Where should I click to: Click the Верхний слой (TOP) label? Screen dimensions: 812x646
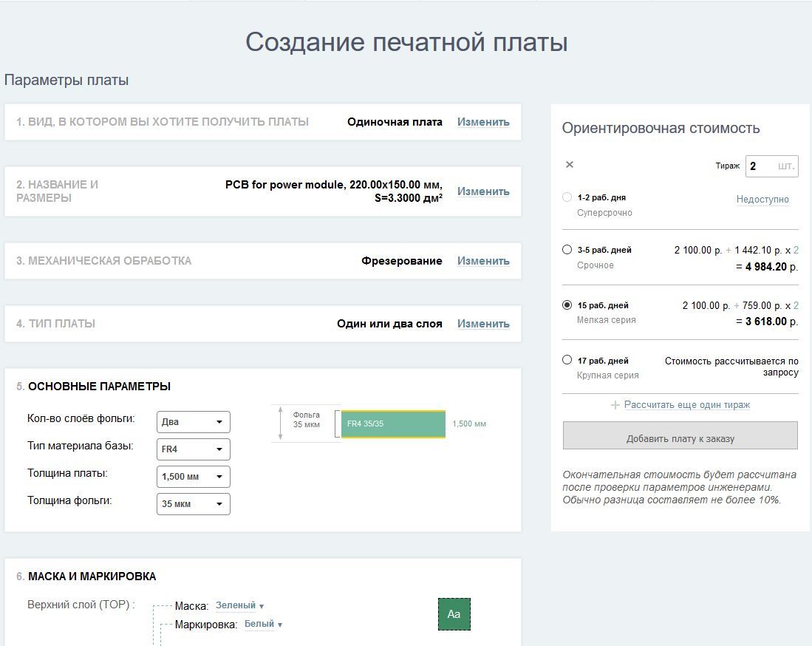click(81, 605)
